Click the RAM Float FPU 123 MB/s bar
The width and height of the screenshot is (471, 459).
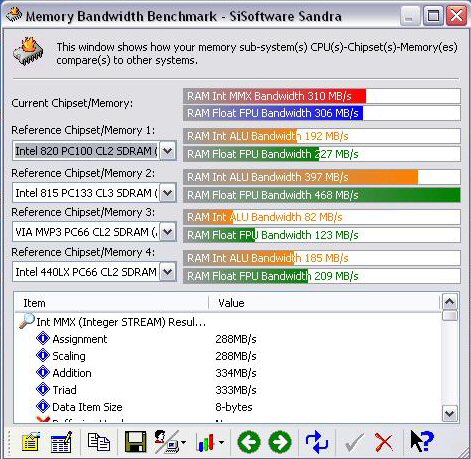pyautogui.click(x=322, y=235)
